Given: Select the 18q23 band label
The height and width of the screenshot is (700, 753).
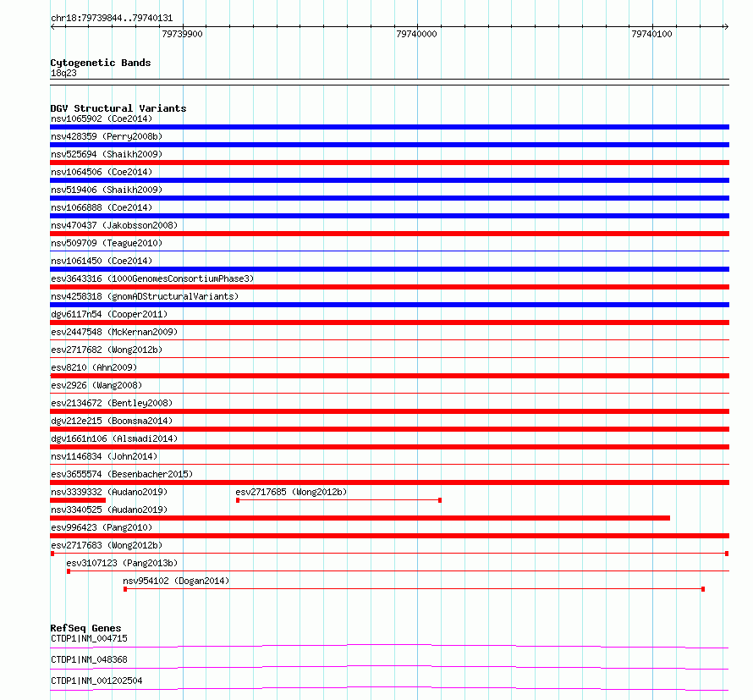Looking at the screenshot, I should 63,73.
